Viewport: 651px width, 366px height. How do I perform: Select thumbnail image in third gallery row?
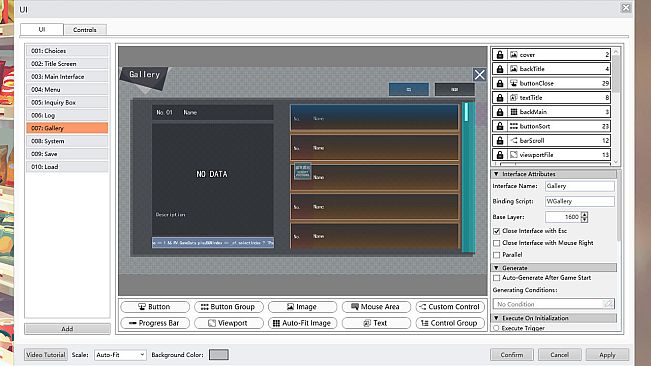pyautogui.click(x=303, y=171)
